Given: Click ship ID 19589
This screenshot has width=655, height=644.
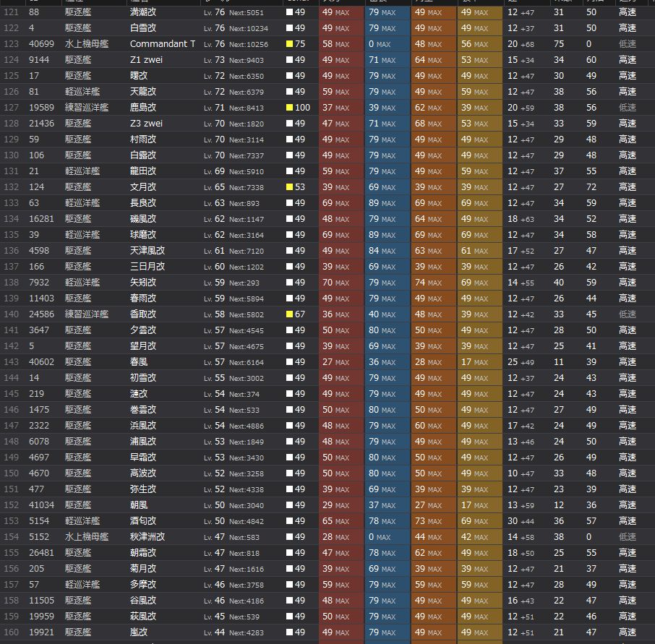Looking at the screenshot, I should [41, 108].
